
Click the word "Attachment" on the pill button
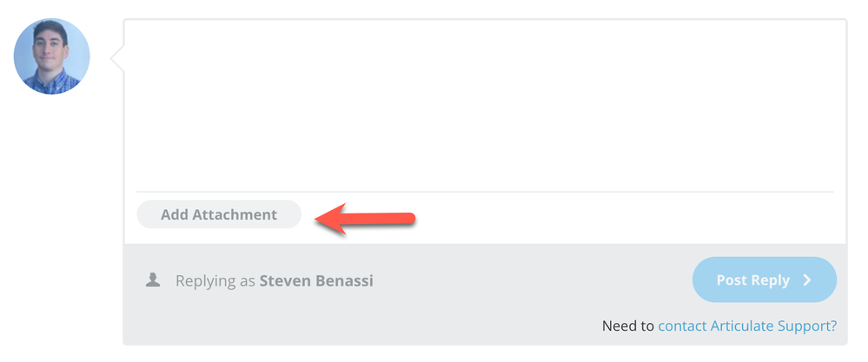235,214
